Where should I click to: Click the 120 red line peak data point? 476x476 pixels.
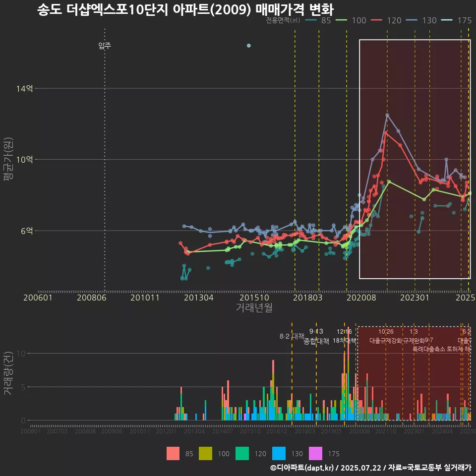point(386,133)
